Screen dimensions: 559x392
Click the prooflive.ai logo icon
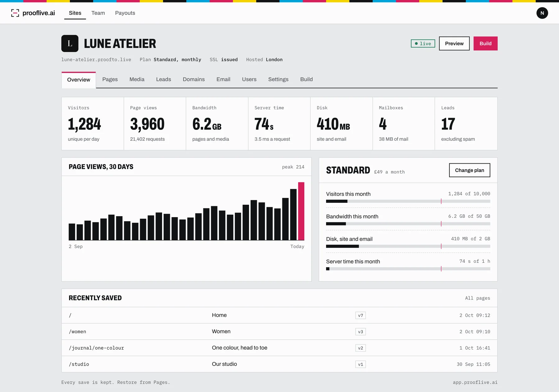click(x=15, y=13)
